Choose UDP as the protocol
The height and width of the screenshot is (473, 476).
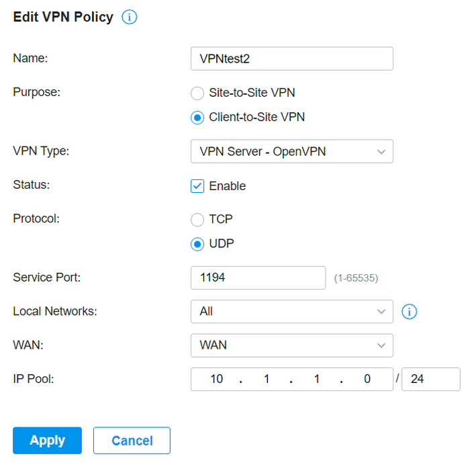click(197, 244)
